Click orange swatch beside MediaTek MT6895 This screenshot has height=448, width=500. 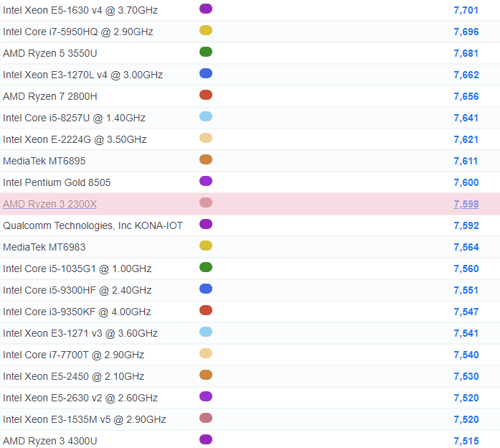[x=206, y=159]
